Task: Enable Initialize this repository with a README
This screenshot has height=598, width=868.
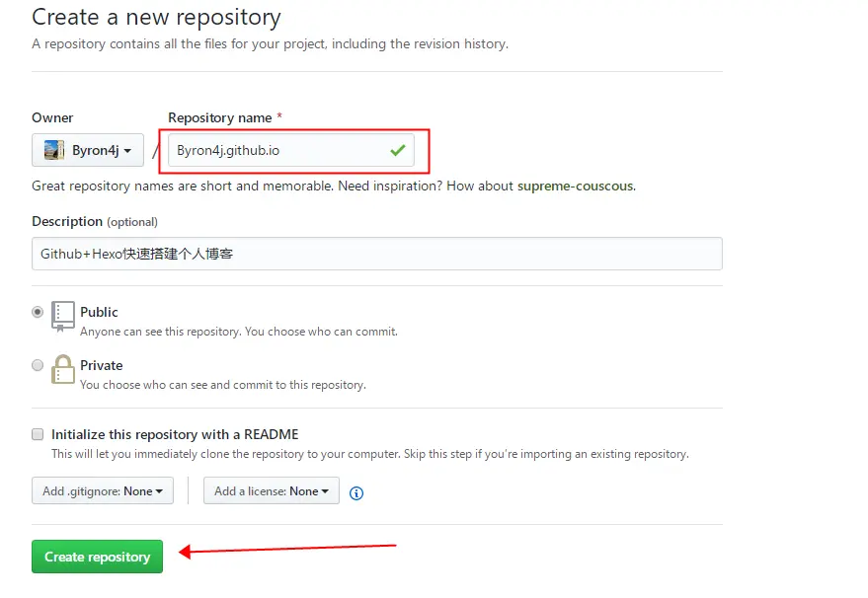Action: click(x=38, y=434)
